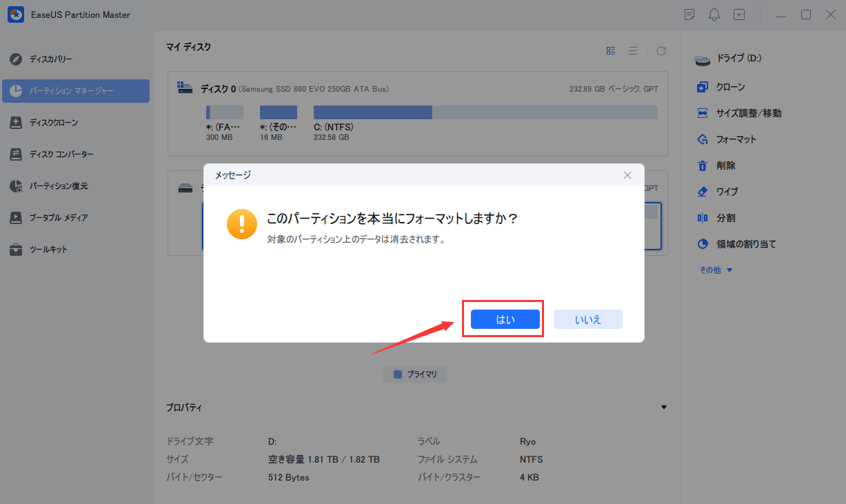Viewport: 846px width, 504px height.
Task: Cancel the format with いいえ
Action: click(587, 319)
